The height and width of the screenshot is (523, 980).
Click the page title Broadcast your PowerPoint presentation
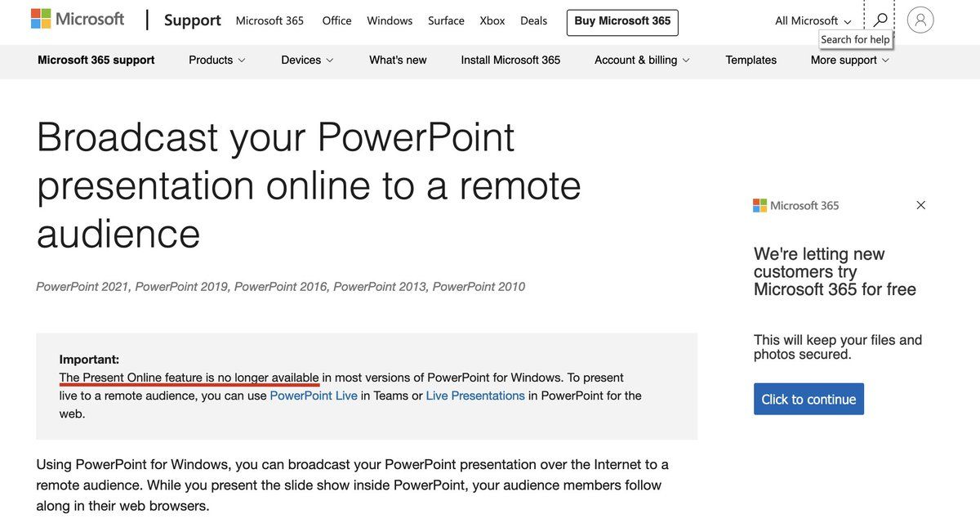(x=309, y=185)
